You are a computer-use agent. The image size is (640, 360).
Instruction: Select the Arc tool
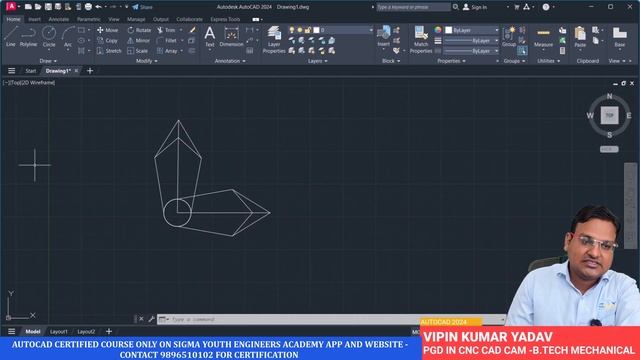point(68,36)
